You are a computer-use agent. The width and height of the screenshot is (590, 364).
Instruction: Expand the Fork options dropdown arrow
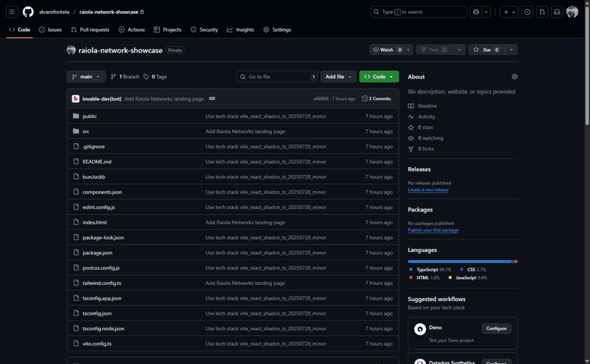(458, 49)
